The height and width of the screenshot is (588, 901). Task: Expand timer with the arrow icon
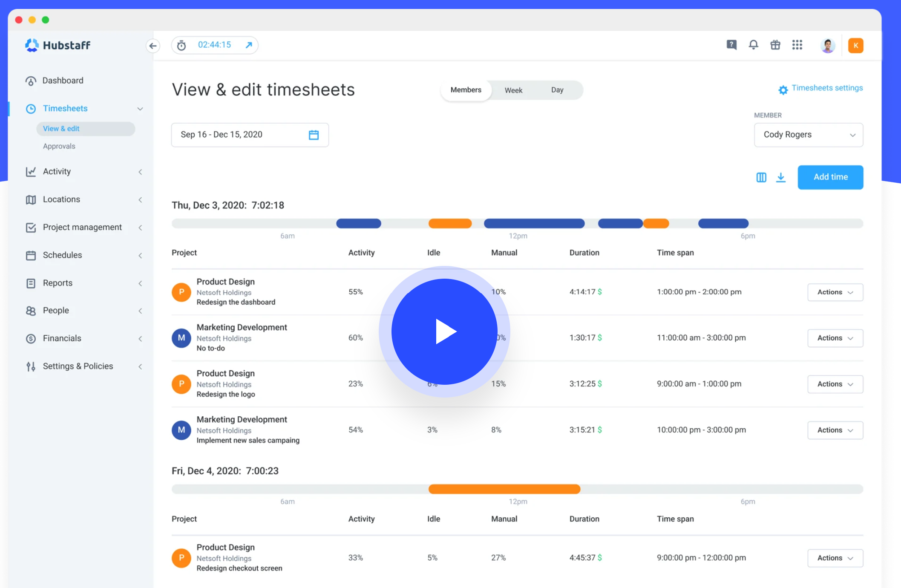249,45
